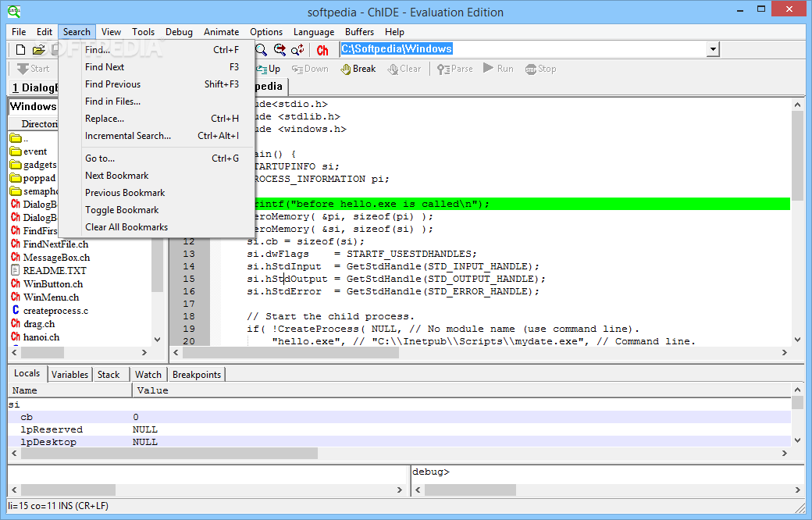
Task: Choose Incremental Search... menu entry
Action: coord(156,135)
